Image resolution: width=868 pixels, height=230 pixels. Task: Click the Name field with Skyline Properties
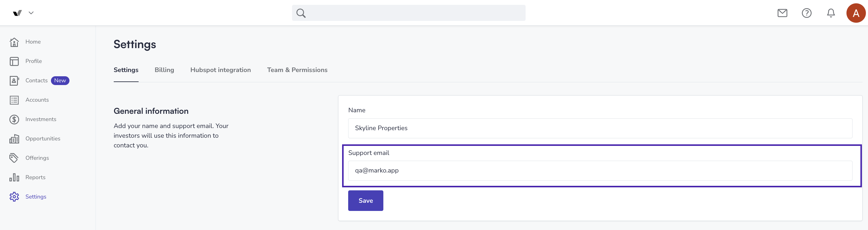point(600,128)
